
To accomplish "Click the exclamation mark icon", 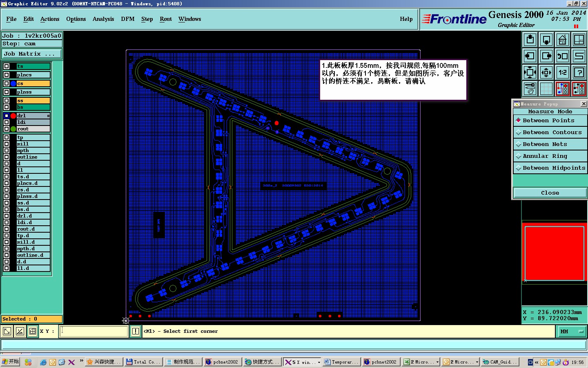I will click(136, 331).
